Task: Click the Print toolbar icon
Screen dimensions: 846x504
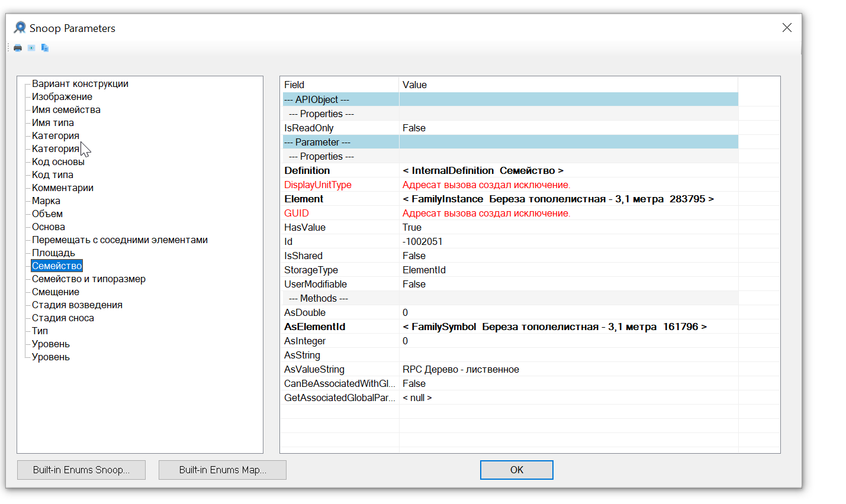Action: click(x=18, y=48)
